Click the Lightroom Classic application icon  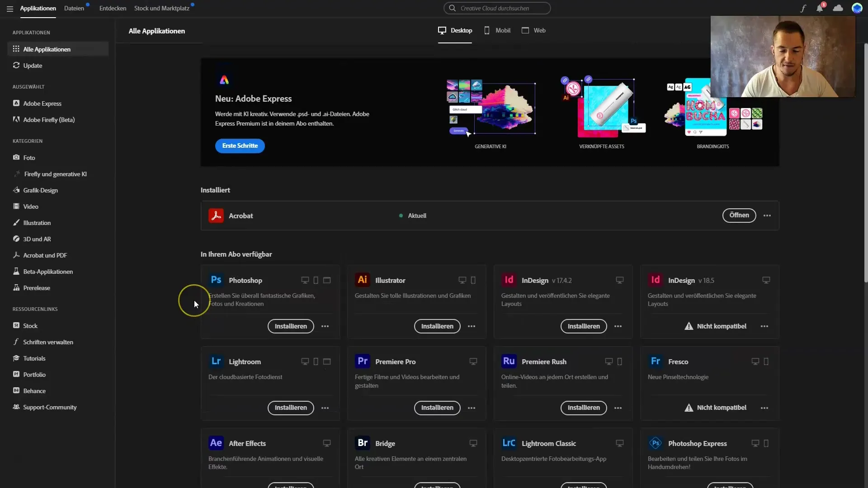click(x=509, y=443)
